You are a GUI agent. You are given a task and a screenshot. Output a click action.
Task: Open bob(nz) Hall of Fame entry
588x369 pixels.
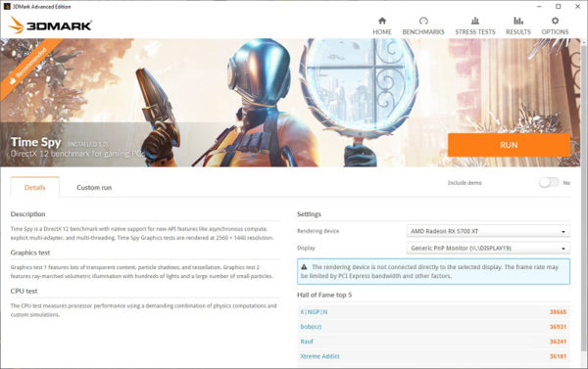tap(311, 327)
